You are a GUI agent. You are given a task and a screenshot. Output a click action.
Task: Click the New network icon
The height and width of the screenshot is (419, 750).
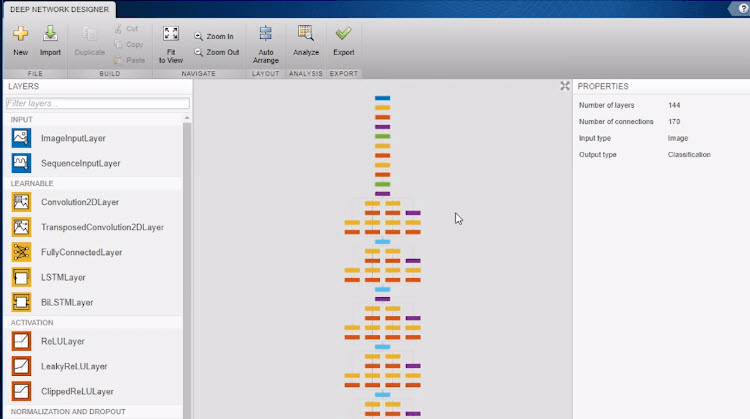pyautogui.click(x=21, y=34)
